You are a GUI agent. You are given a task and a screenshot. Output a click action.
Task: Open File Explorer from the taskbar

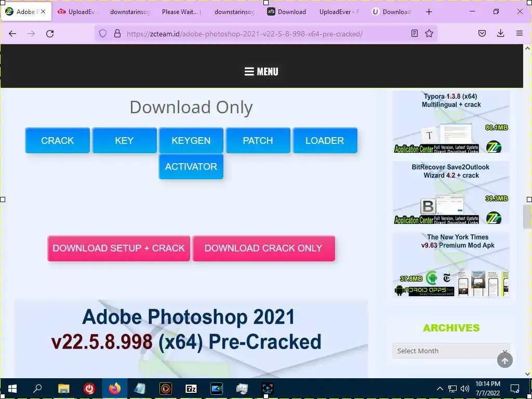[x=63, y=389]
